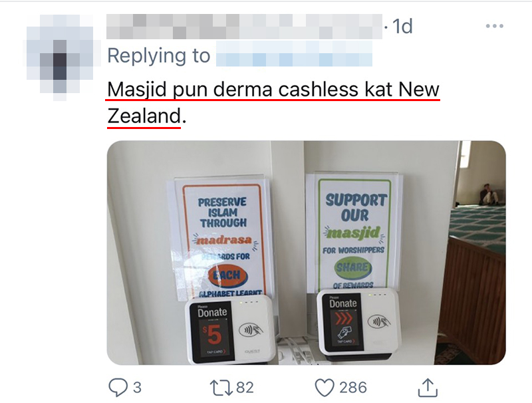Click the contactless symbol on right terminal
Image resolution: width=532 pixels, height=403 pixels.
pyautogui.click(x=379, y=321)
